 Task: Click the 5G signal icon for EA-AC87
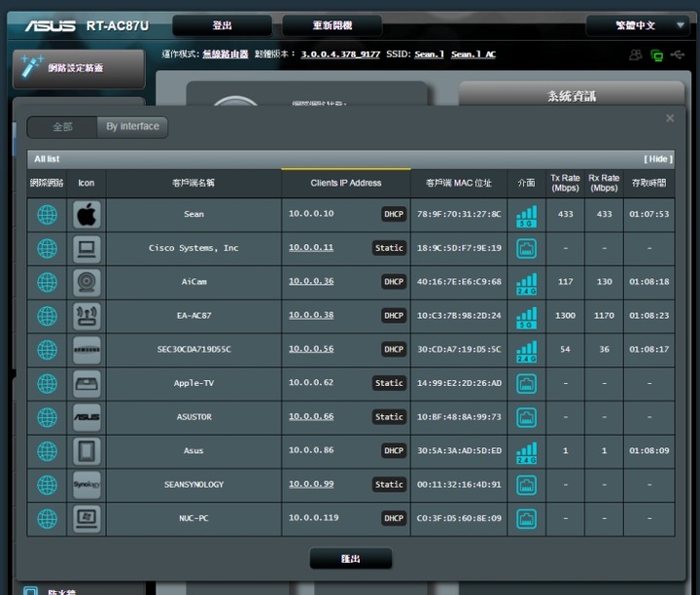tap(526, 317)
